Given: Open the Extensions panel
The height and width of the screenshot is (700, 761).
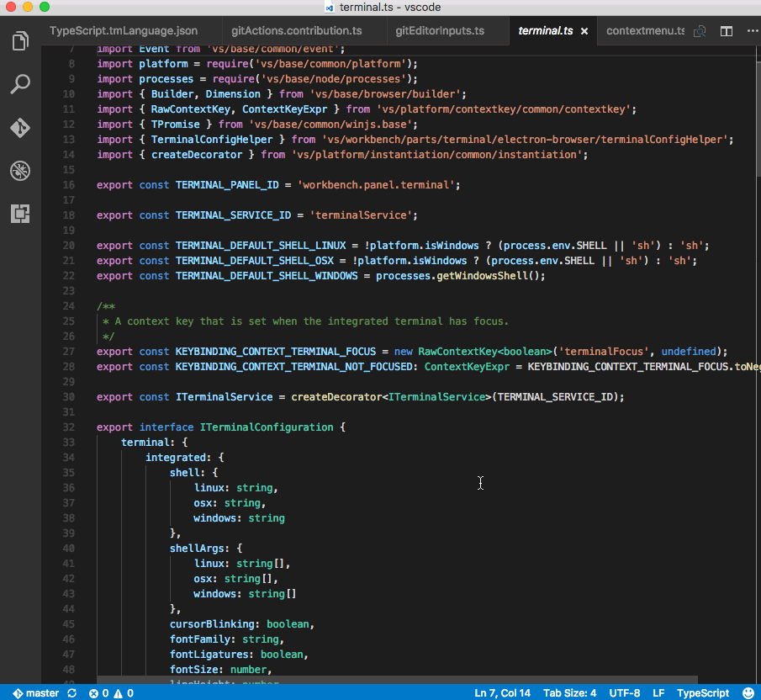Looking at the screenshot, I should pyautogui.click(x=20, y=214).
